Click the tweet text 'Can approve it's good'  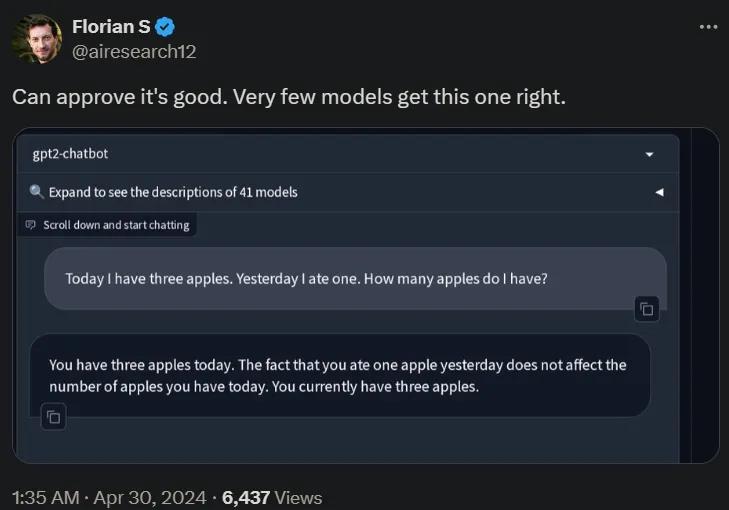point(286,98)
